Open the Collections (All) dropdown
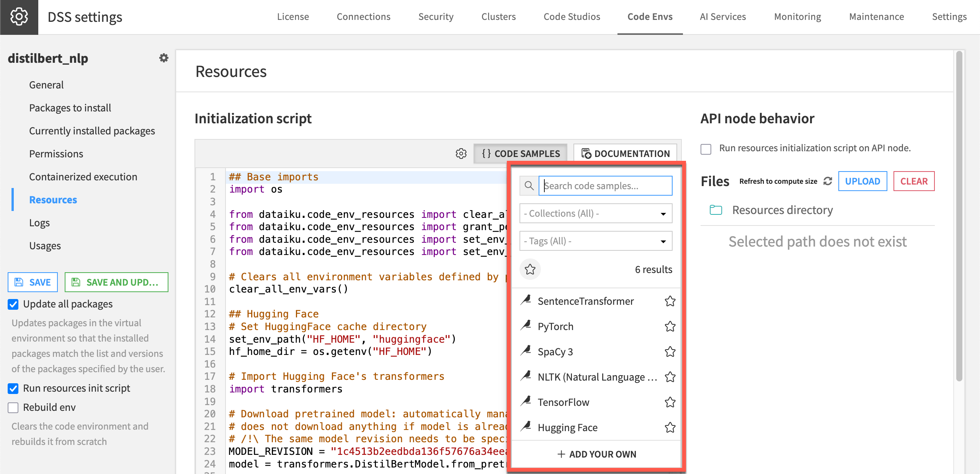The height and width of the screenshot is (474, 980). (x=596, y=213)
